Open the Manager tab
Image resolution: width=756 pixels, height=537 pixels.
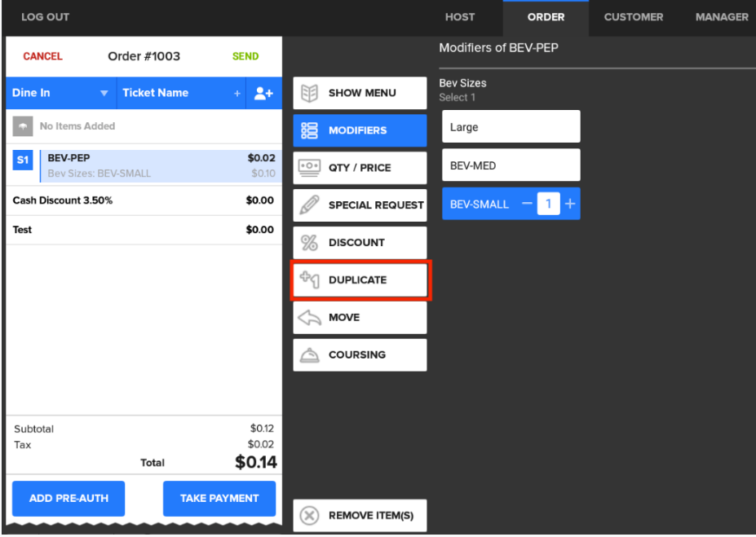(721, 16)
